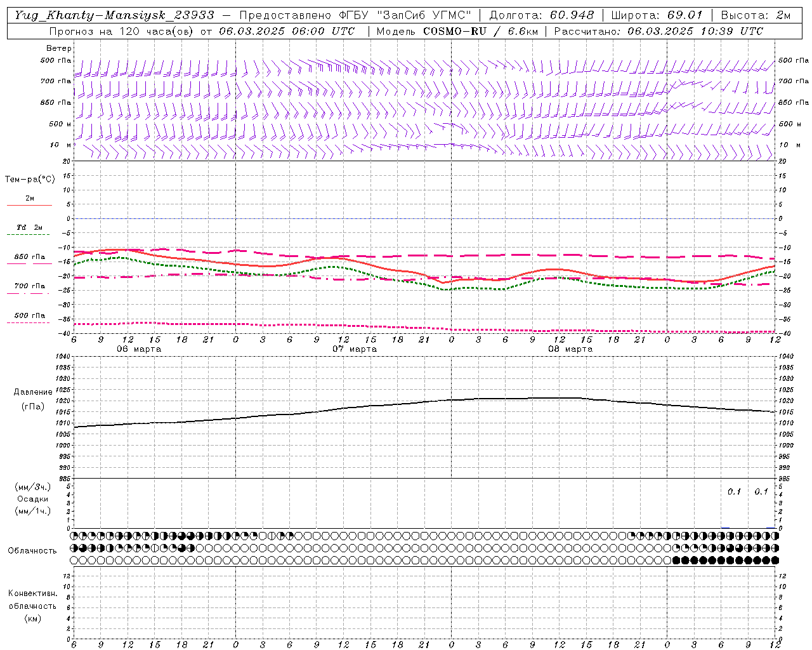Viewport: 812px width, 650px height.
Task: Click the 06 марта date label
Action: click(139, 349)
